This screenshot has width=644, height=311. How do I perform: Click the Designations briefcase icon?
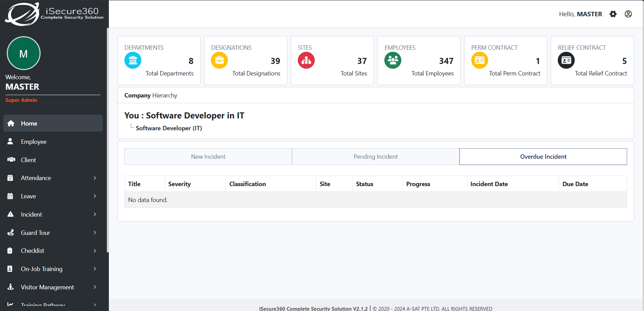tap(219, 61)
